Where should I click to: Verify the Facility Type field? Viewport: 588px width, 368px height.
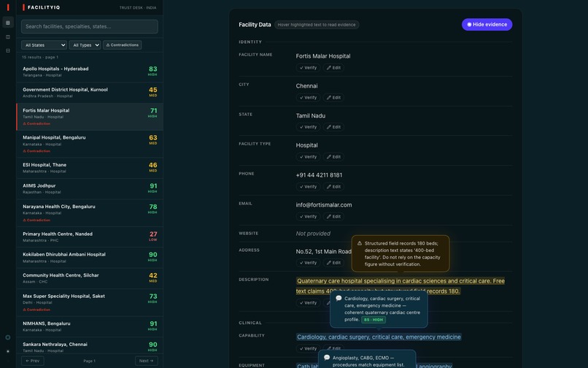(x=308, y=157)
